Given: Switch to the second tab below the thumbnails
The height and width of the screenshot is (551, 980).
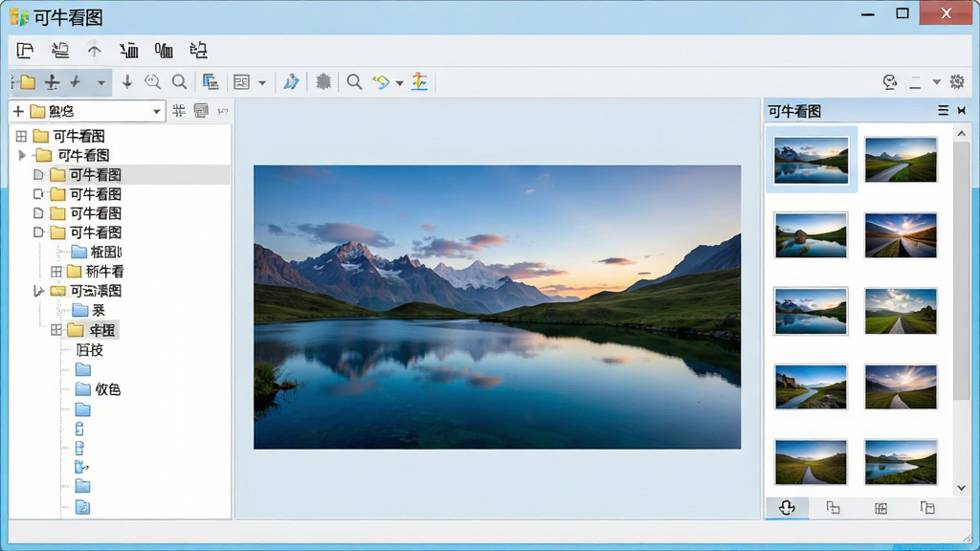Looking at the screenshot, I should pyautogui.click(x=834, y=507).
